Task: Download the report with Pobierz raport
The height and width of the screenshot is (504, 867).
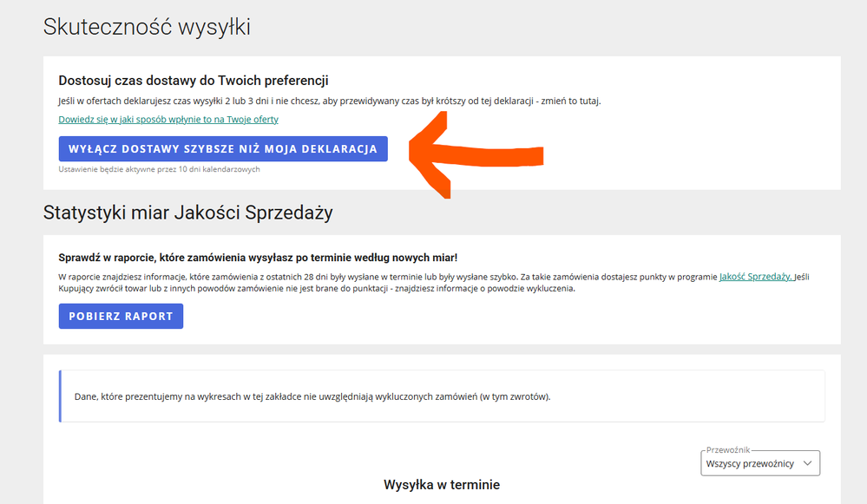Action: click(x=121, y=317)
